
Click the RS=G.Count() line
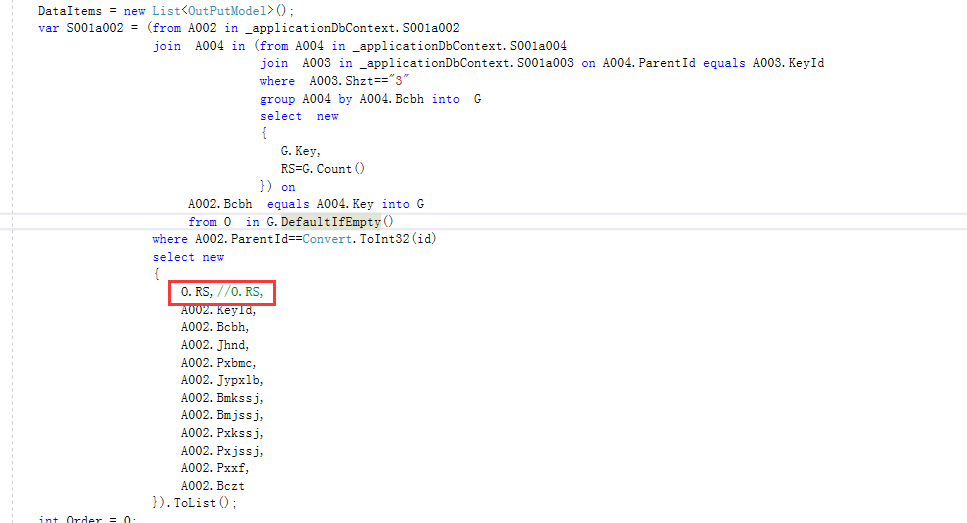[323, 169]
